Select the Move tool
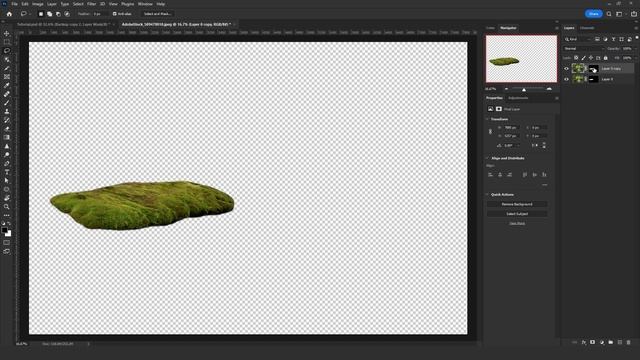Viewport: 640px width, 360px height. (x=7, y=33)
